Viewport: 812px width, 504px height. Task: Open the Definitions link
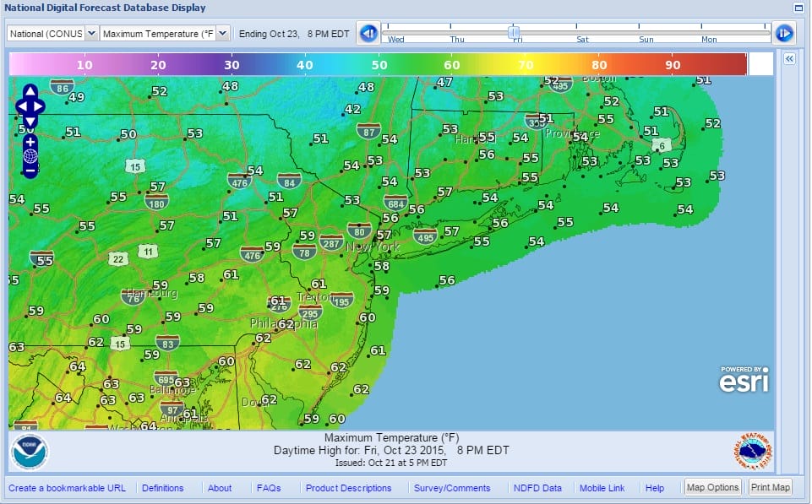click(x=162, y=488)
